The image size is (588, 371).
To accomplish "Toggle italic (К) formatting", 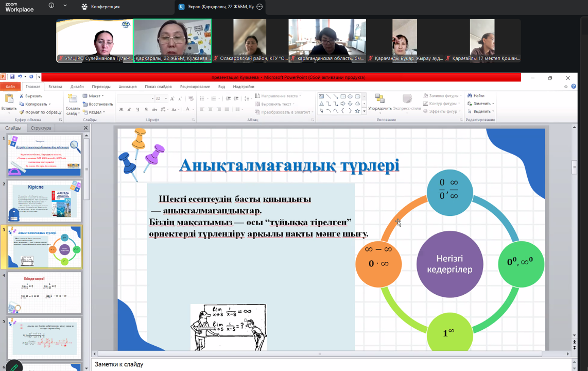I will [129, 110].
